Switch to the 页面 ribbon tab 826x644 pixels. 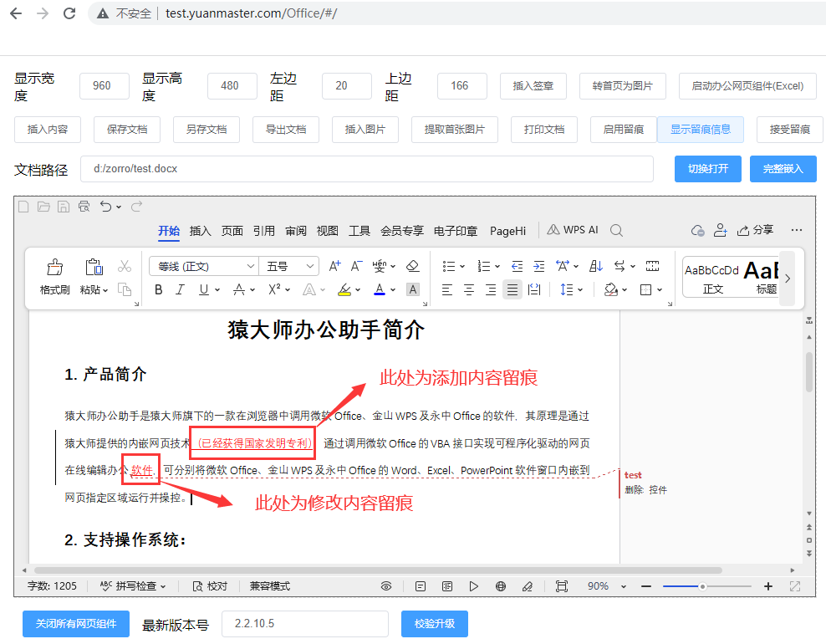[x=232, y=231]
